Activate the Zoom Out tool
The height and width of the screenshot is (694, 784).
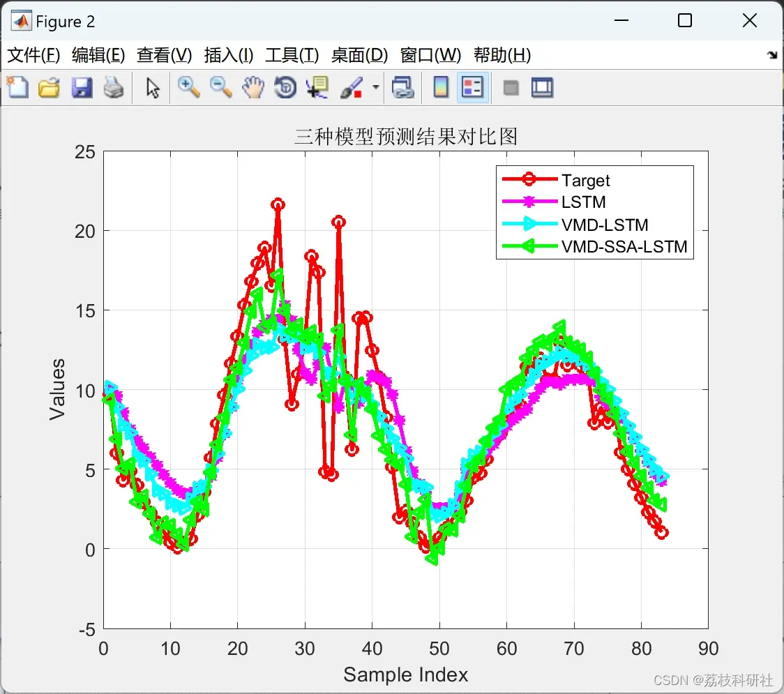click(x=220, y=87)
